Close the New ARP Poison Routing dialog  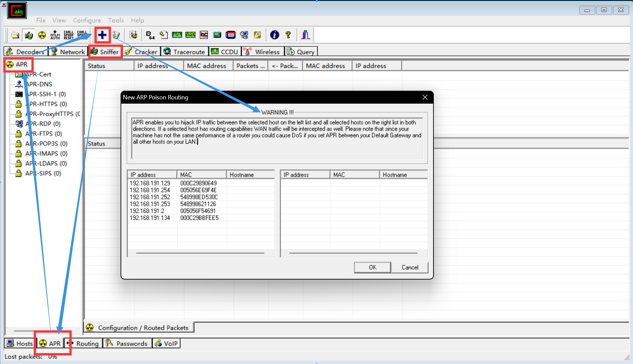tap(425, 97)
